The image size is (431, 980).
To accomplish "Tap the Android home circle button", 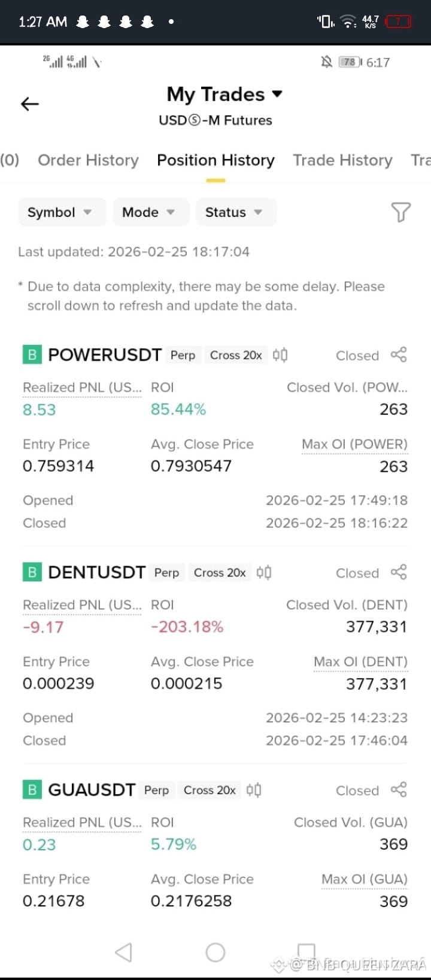I will tap(215, 952).
